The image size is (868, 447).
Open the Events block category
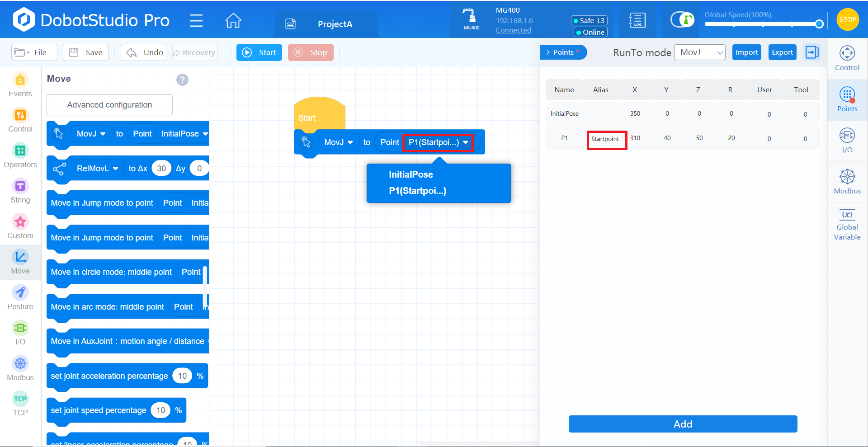20,86
